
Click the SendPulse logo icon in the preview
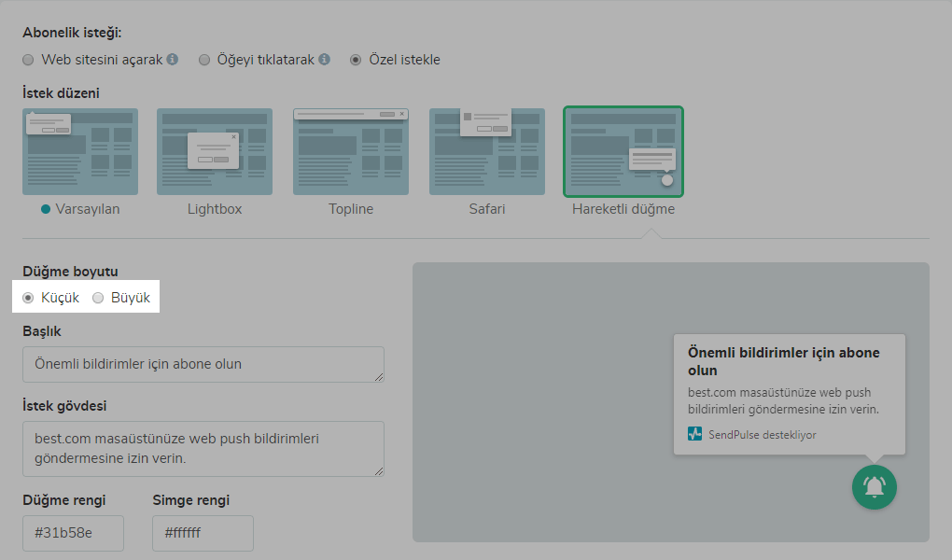(x=694, y=434)
